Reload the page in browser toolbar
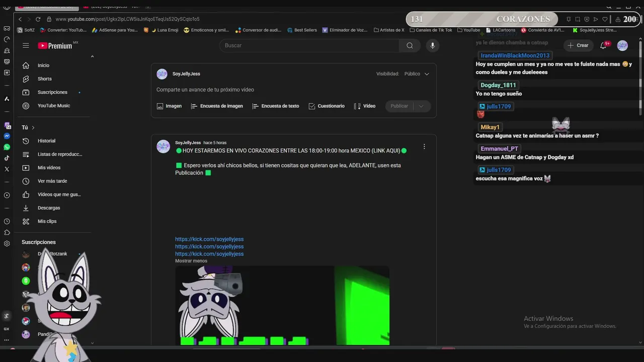This screenshot has height=362, width=644. pyautogui.click(x=38, y=19)
